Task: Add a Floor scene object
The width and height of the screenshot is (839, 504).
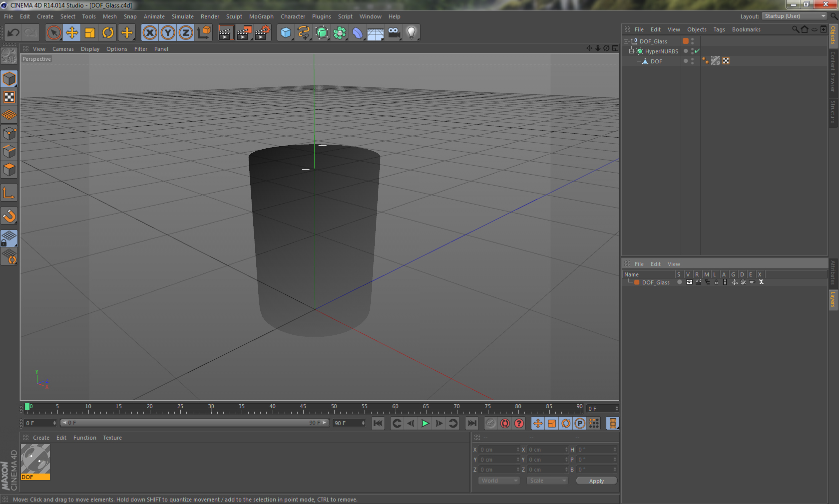Action: (x=376, y=33)
